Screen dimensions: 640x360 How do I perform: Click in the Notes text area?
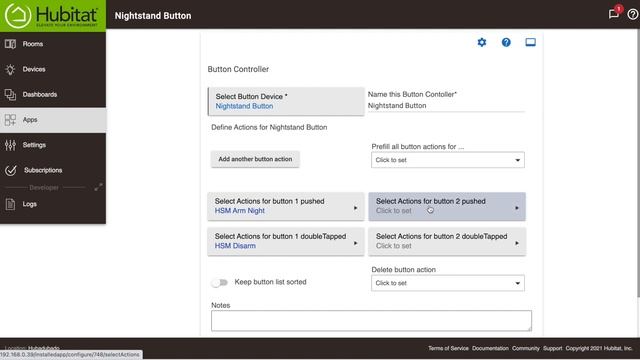tap(371, 320)
